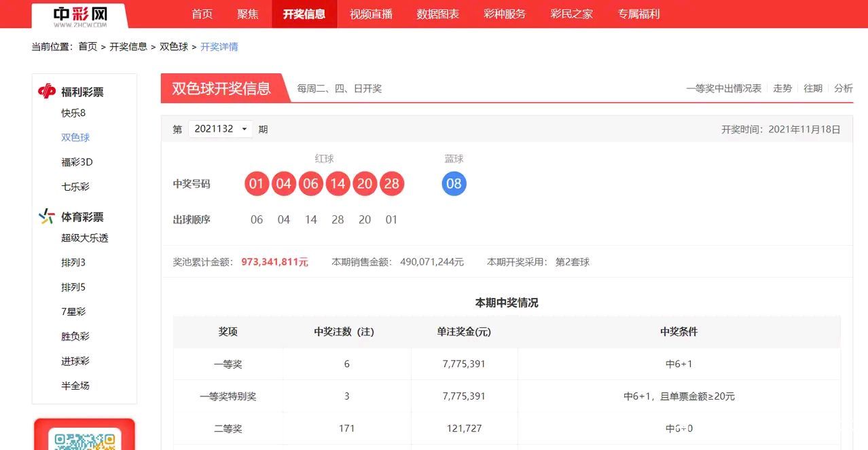Select 胜负彩 in the sidebar
The width and height of the screenshot is (868, 450).
coord(75,337)
